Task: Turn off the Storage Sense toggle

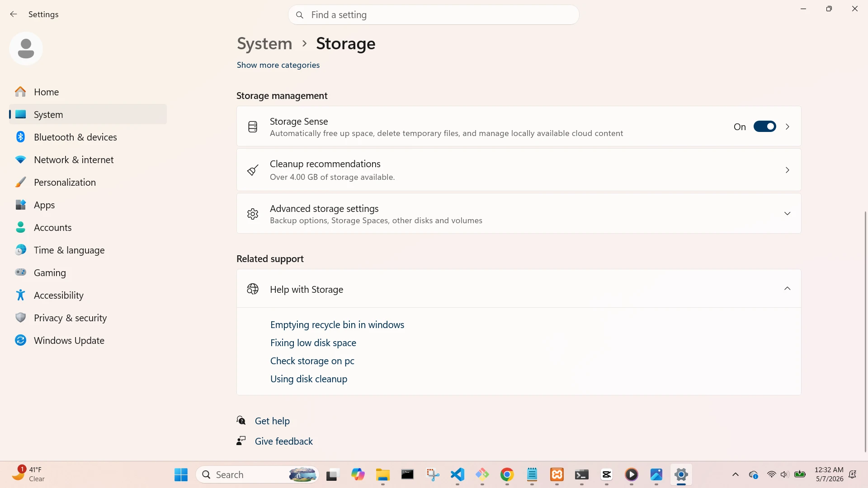Action: point(764,127)
